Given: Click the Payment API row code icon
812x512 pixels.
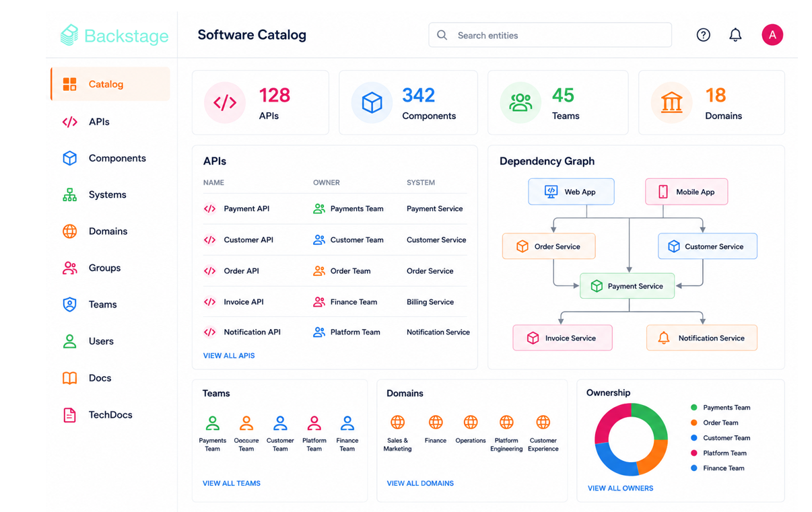Looking at the screenshot, I should pos(210,209).
